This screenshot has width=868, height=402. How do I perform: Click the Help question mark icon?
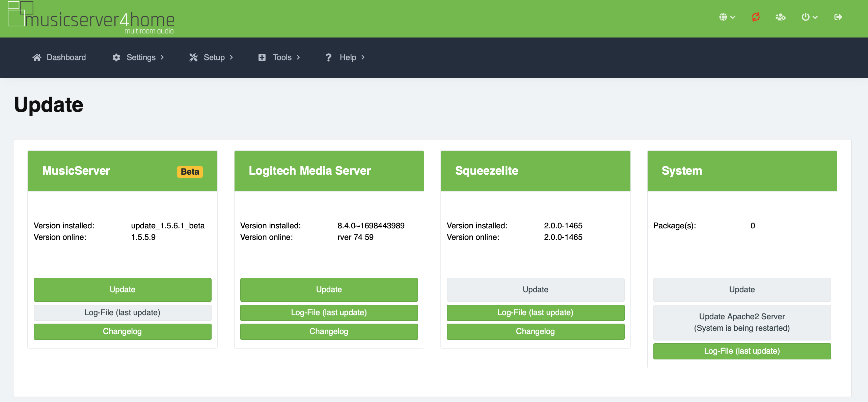tap(328, 57)
